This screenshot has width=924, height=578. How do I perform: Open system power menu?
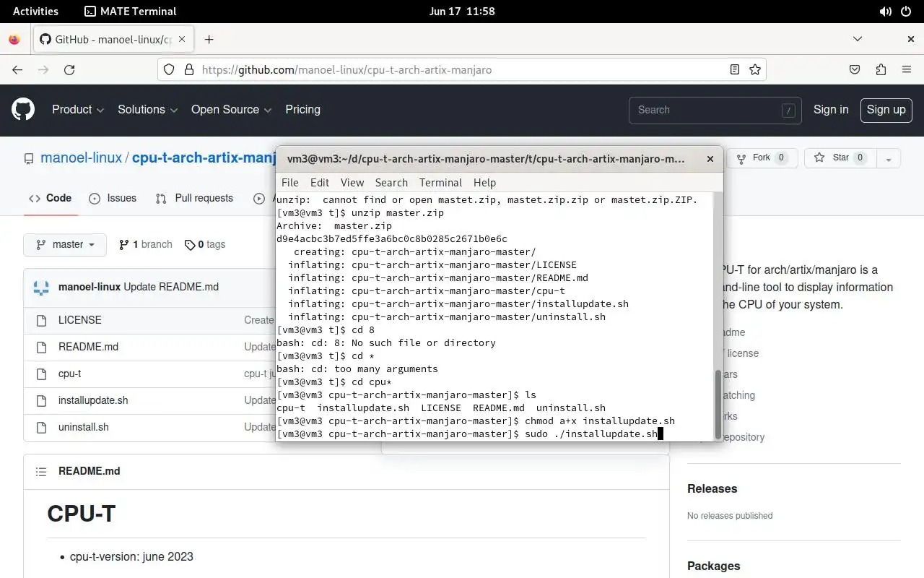[x=907, y=11]
